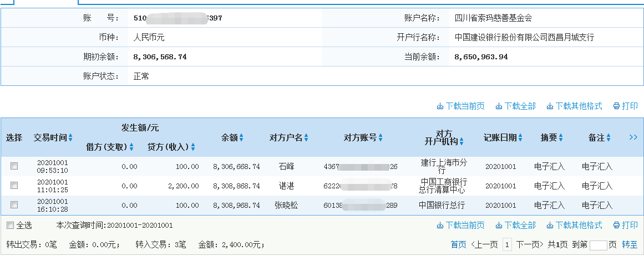Click transaction time 20201001 09:53:10
Viewport: 644px width, 256px height.
tap(53, 167)
